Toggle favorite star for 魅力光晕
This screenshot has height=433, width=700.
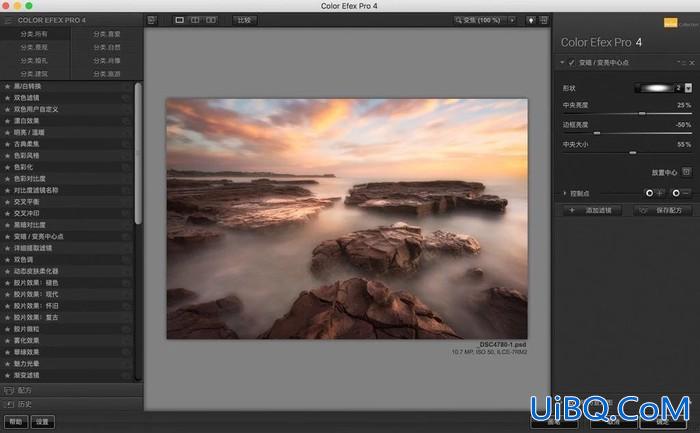[x=7, y=364]
